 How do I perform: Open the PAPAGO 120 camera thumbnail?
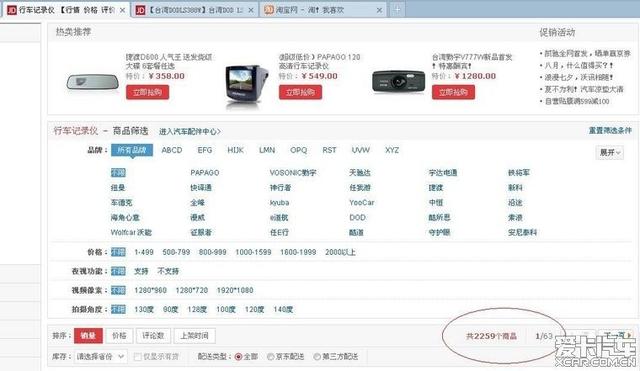247,85
